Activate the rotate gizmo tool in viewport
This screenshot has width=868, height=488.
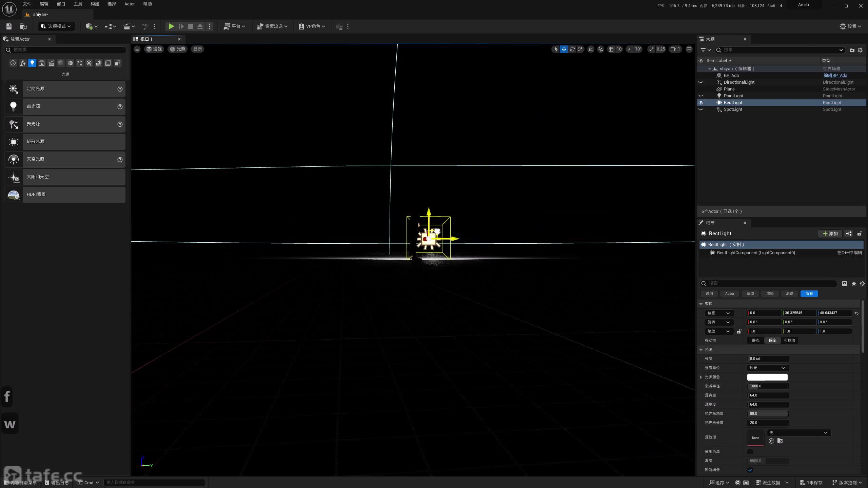(x=572, y=49)
